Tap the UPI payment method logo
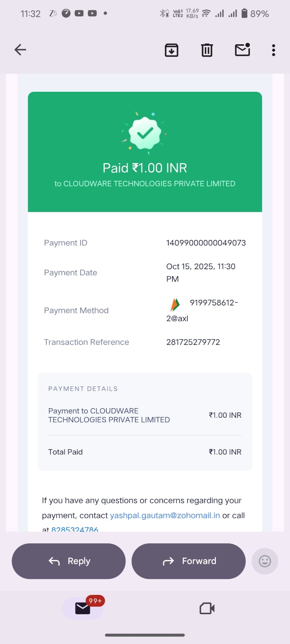Image resolution: width=290 pixels, height=644 pixels. [175, 305]
